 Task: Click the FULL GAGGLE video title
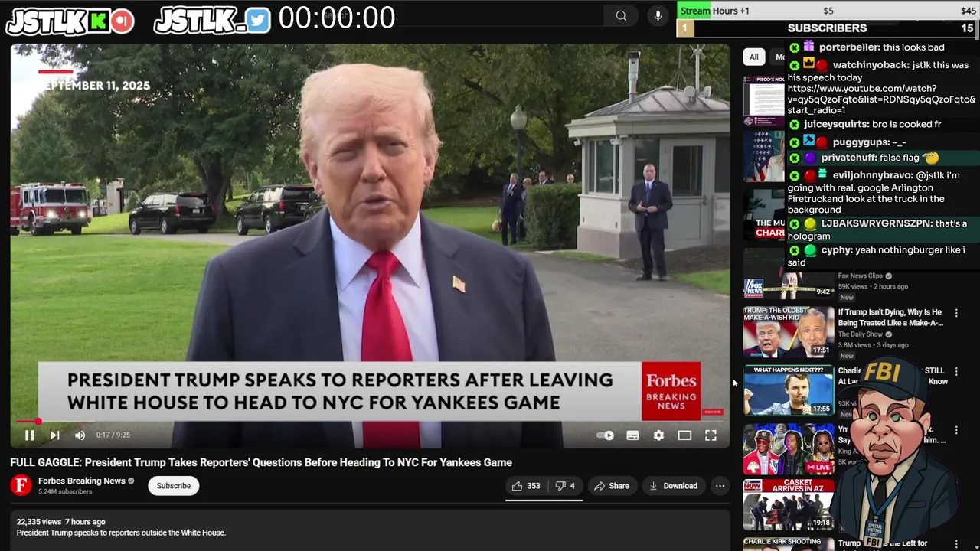(261, 462)
